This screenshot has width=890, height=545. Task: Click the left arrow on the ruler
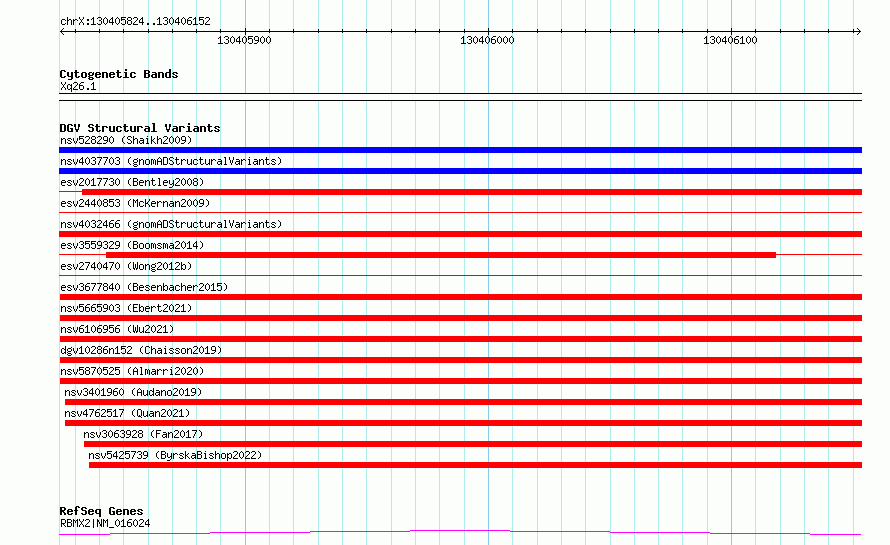(x=62, y=32)
